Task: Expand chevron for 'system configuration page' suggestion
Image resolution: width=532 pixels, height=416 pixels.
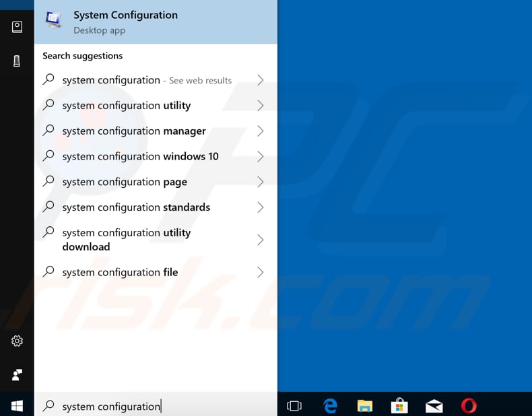Action: tap(260, 182)
